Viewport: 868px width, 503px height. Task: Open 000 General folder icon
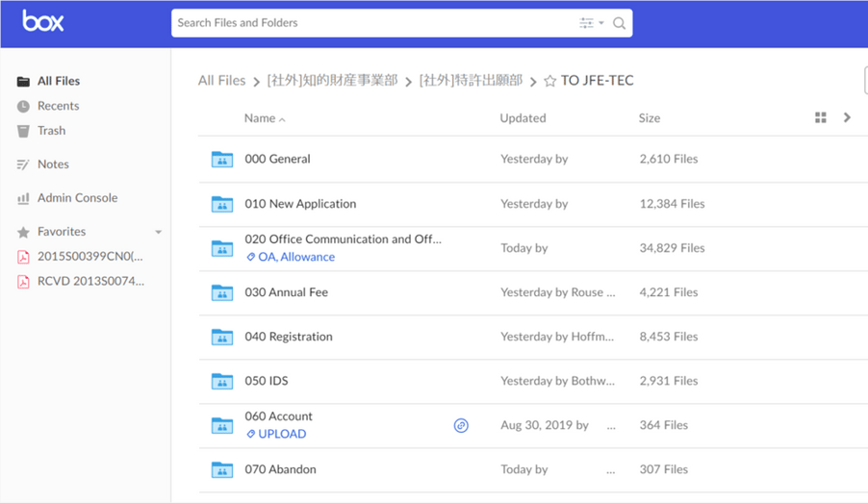(x=222, y=160)
